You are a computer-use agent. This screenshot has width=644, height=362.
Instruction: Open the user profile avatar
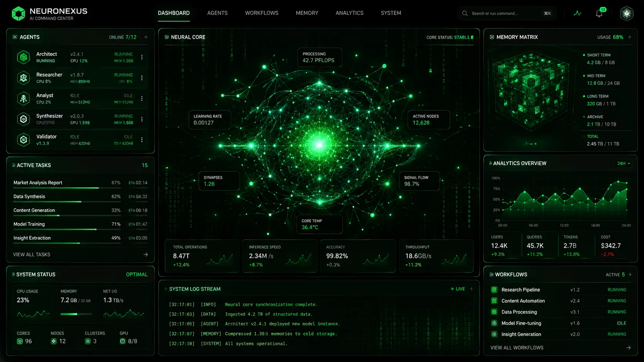click(627, 13)
